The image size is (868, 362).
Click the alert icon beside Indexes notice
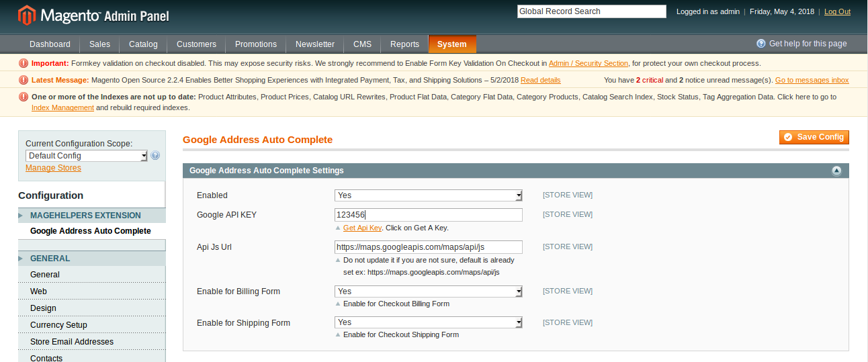coord(24,97)
